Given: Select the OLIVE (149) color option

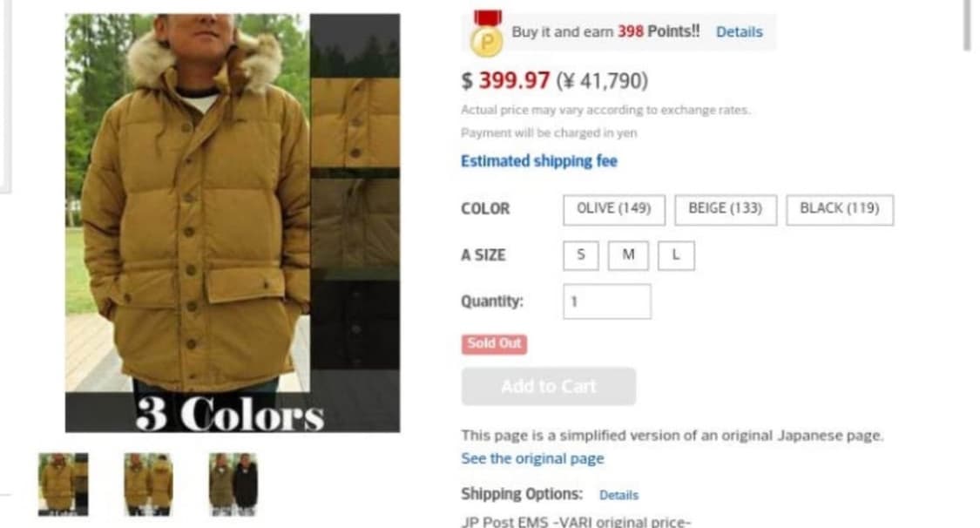Looking at the screenshot, I should click(614, 209).
